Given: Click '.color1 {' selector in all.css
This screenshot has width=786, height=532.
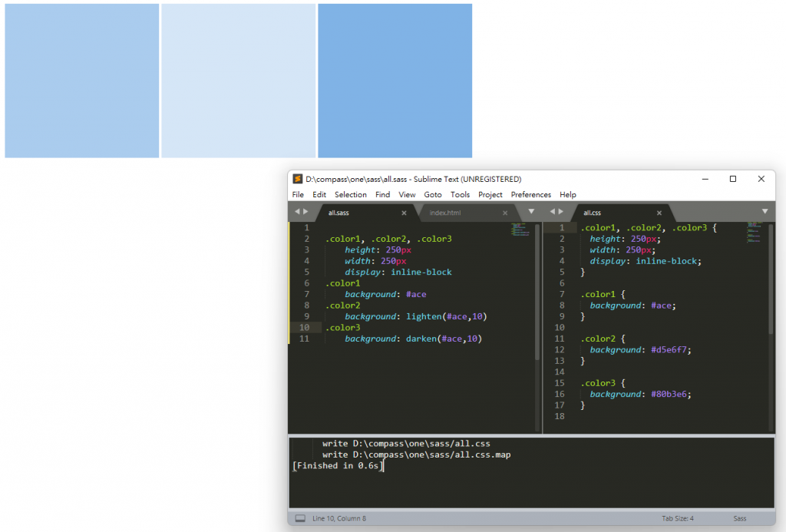Looking at the screenshot, I should pyautogui.click(x=603, y=294).
